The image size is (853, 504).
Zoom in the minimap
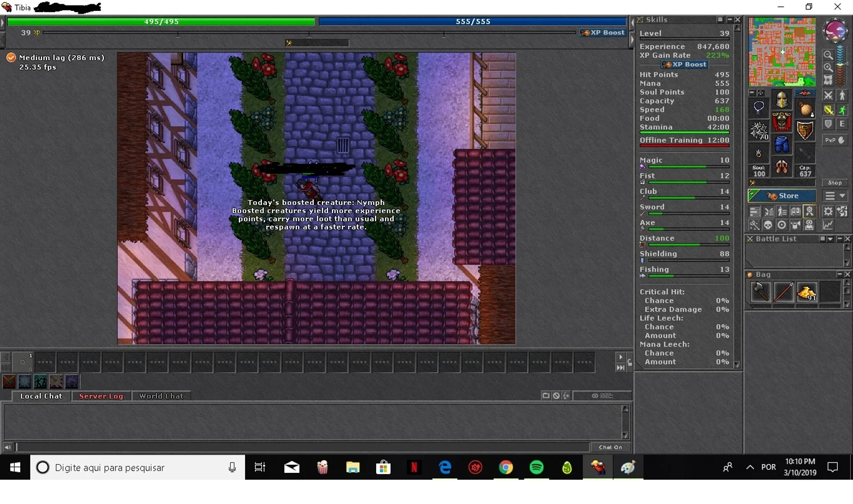tap(828, 68)
